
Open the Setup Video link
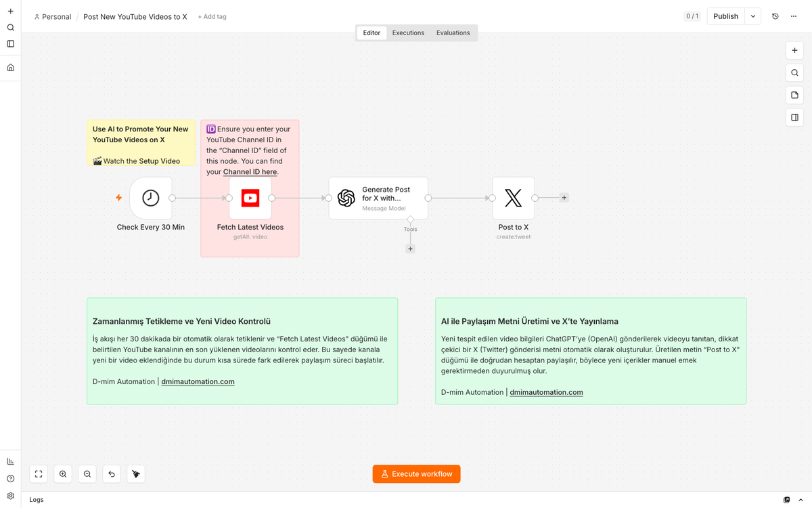[160, 161]
